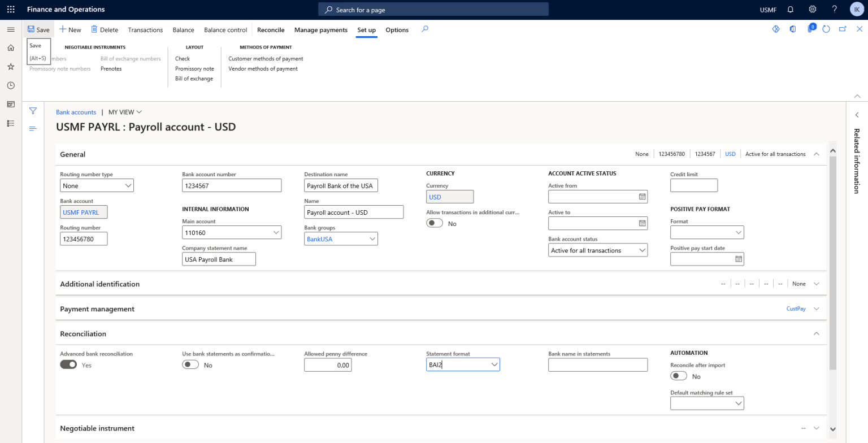Expand the Negotiable instrument section
The image size is (868, 443).
point(816,428)
